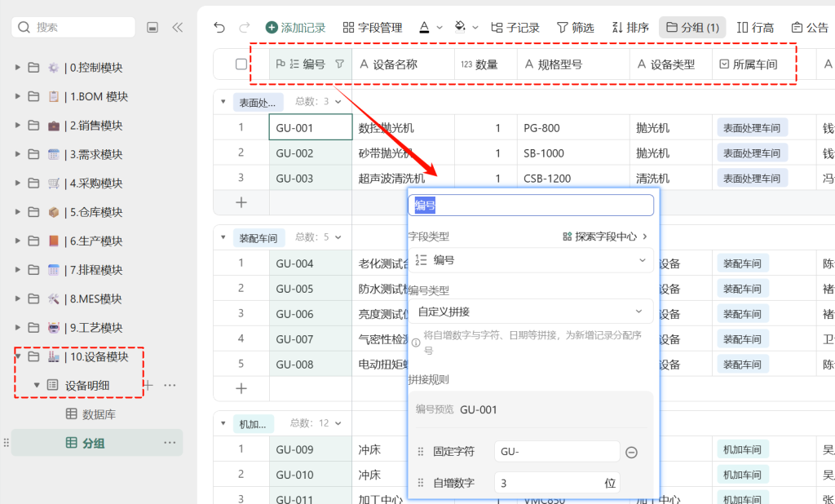
Task: Click the 5.仓库模块 box icon
Action: (53, 212)
